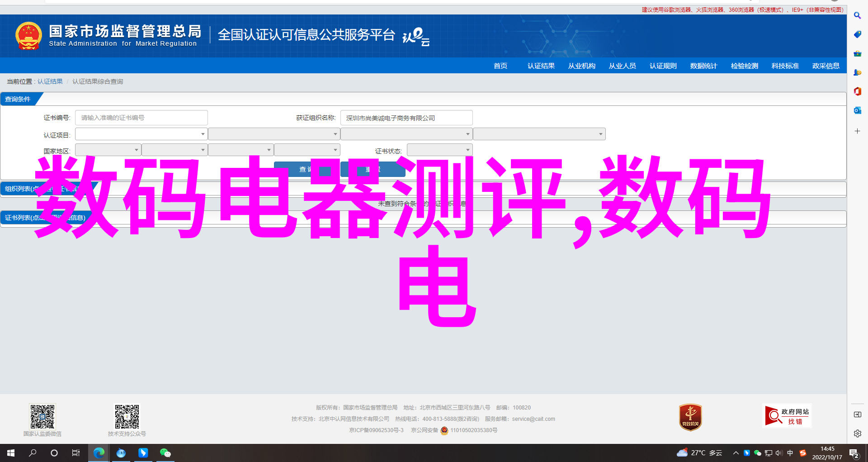
Task: Toggle the Chinese input method indicator
Action: pos(790,453)
